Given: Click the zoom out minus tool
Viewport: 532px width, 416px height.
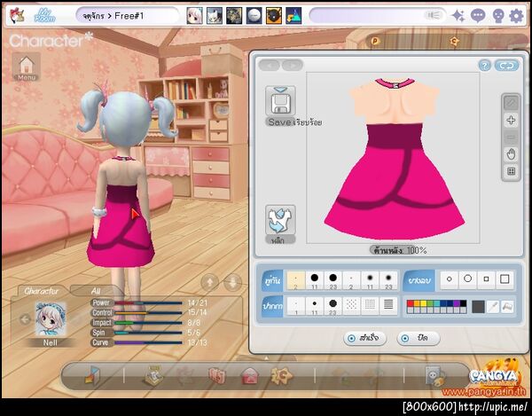Looking at the screenshot, I should 511,137.
